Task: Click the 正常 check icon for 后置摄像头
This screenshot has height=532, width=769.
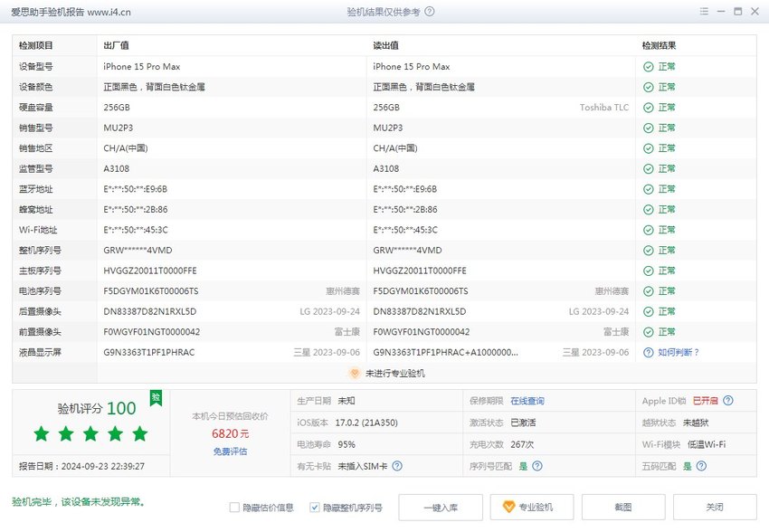Action: coord(649,312)
